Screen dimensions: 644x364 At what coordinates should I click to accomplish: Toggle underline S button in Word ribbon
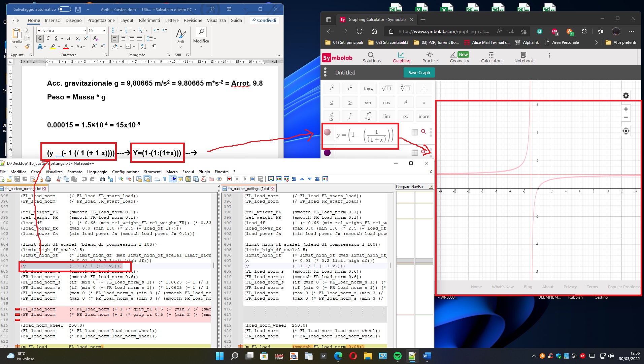(56, 38)
